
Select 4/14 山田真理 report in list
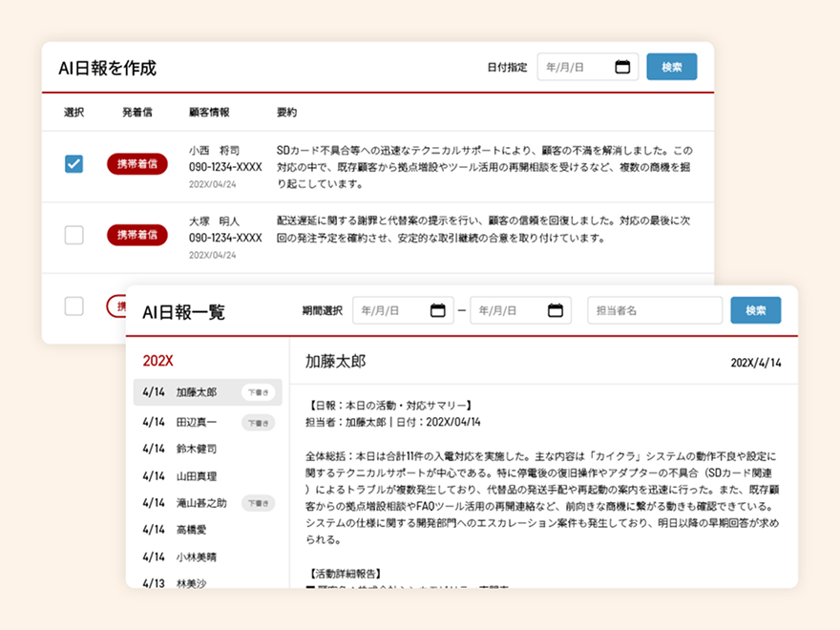coord(208,475)
